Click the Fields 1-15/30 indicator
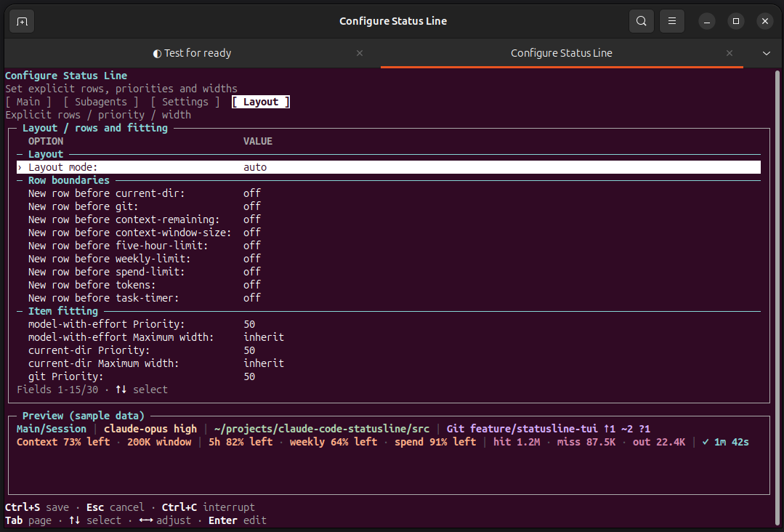 (57, 390)
